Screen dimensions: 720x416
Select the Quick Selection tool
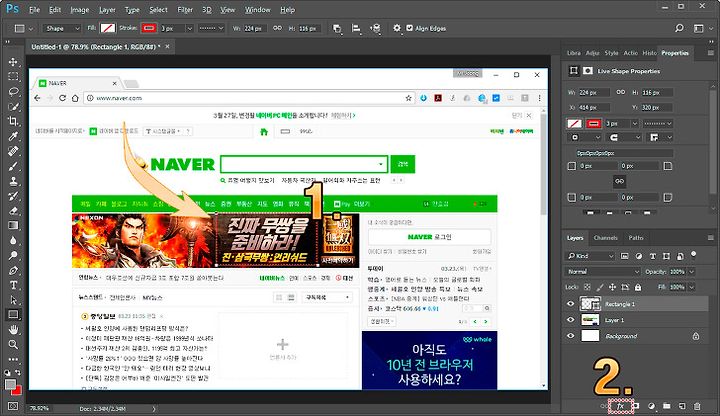[x=13, y=107]
